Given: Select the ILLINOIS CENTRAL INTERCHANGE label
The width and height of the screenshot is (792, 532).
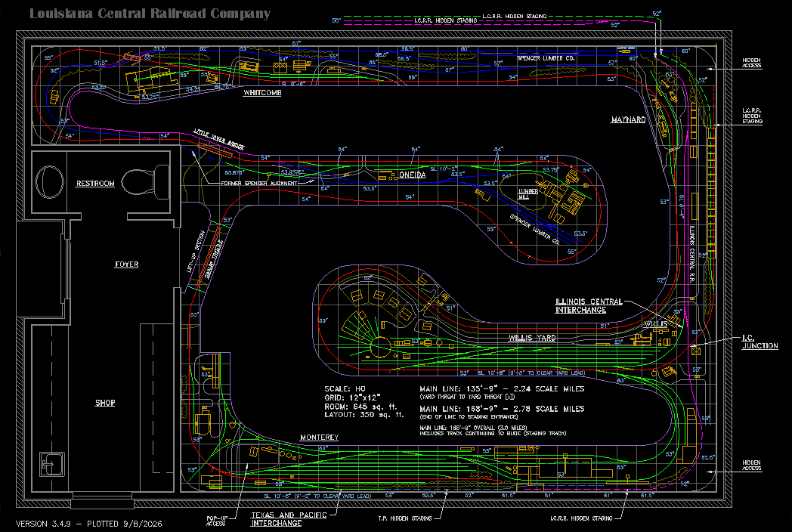Looking at the screenshot, I should tap(589, 305).
